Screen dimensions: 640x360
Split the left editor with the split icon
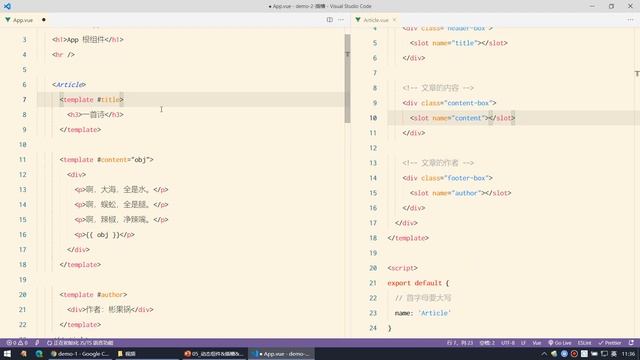click(x=329, y=20)
